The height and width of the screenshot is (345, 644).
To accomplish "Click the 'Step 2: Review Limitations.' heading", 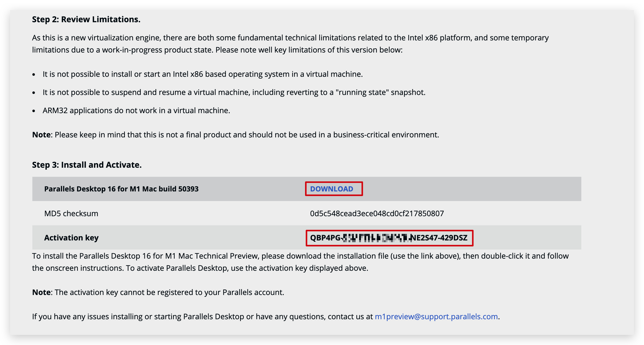I will (86, 19).
